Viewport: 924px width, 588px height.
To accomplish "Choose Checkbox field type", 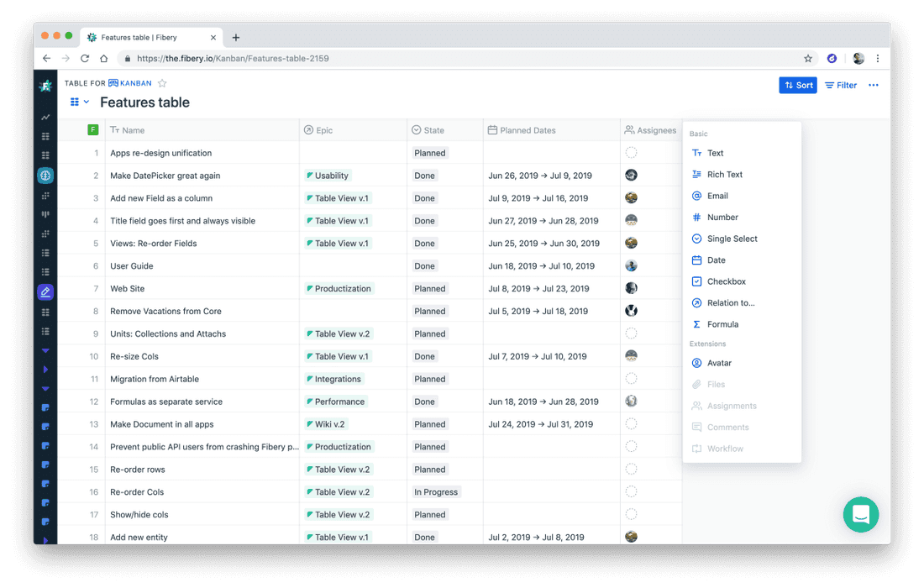I will pos(726,281).
